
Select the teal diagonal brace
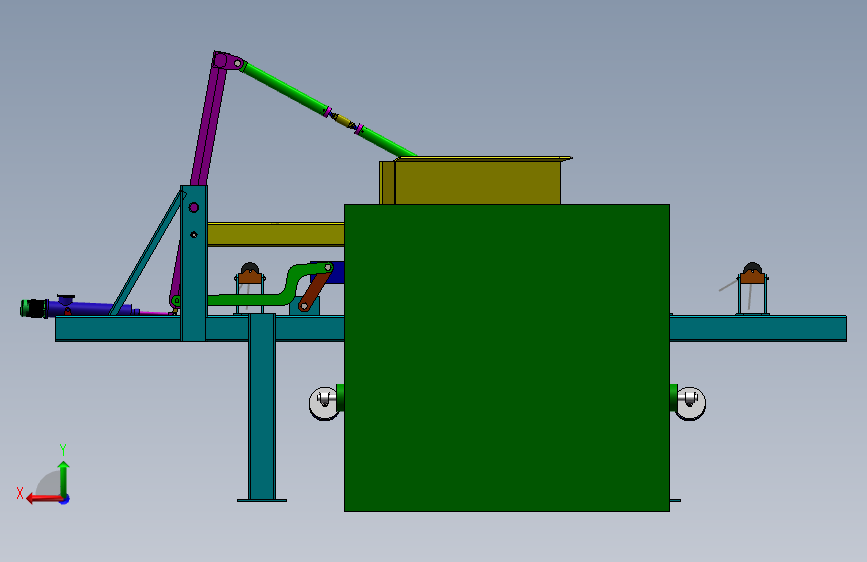(147, 253)
